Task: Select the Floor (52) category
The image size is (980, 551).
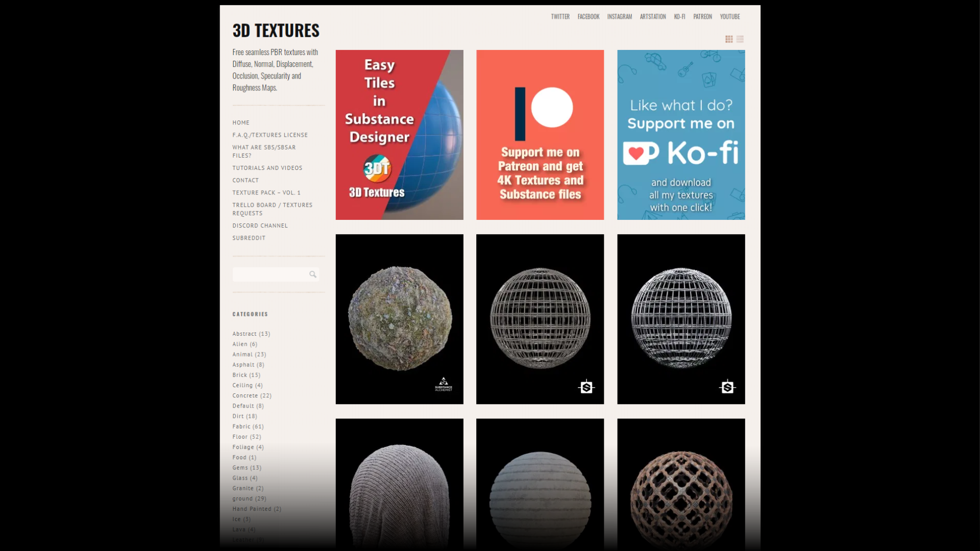Action: click(x=247, y=437)
